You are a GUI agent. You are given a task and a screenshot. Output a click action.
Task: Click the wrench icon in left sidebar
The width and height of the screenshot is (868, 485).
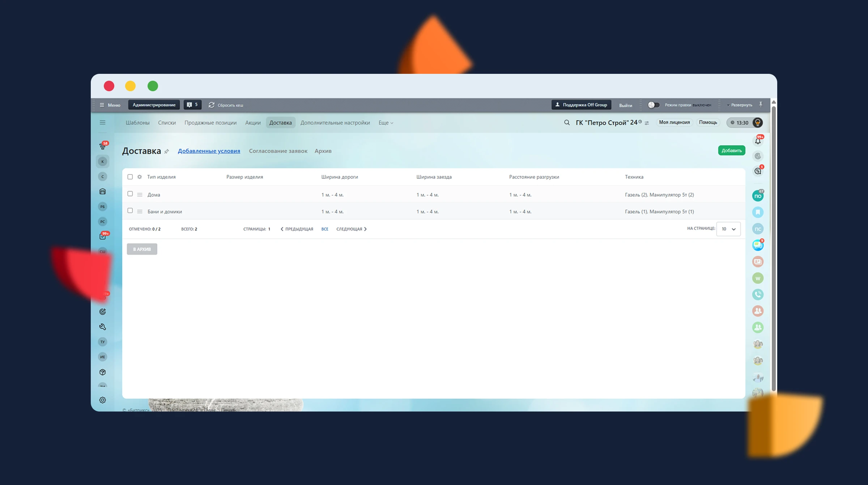tap(103, 327)
